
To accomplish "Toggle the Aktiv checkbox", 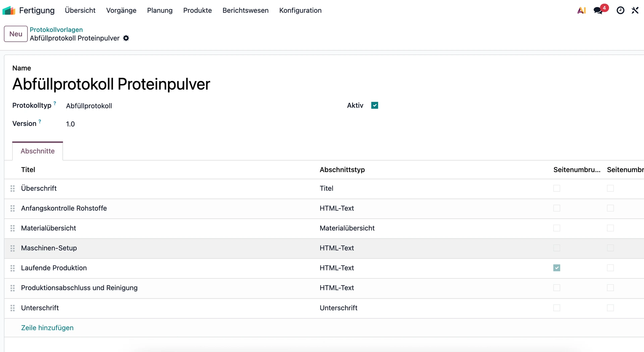I will [x=375, y=105].
